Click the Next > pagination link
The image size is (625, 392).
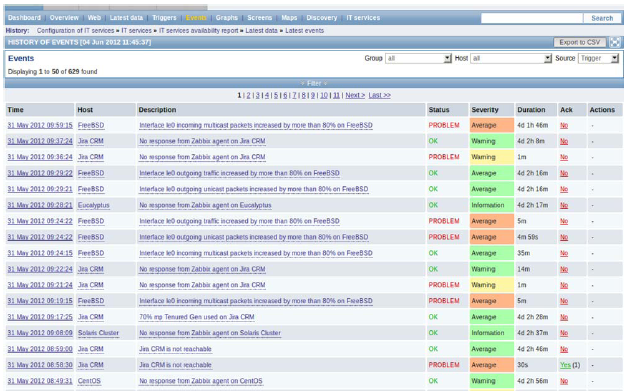(x=355, y=95)
